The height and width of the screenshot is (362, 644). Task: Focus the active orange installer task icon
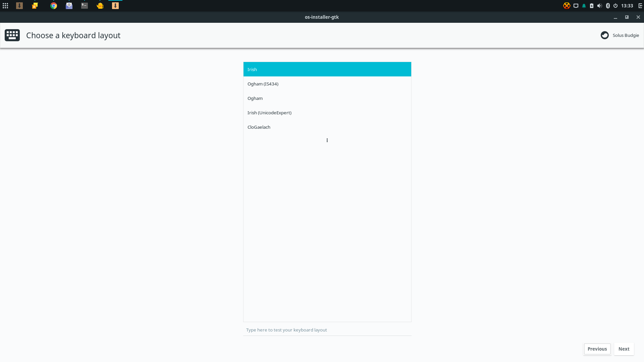[115, 6]
